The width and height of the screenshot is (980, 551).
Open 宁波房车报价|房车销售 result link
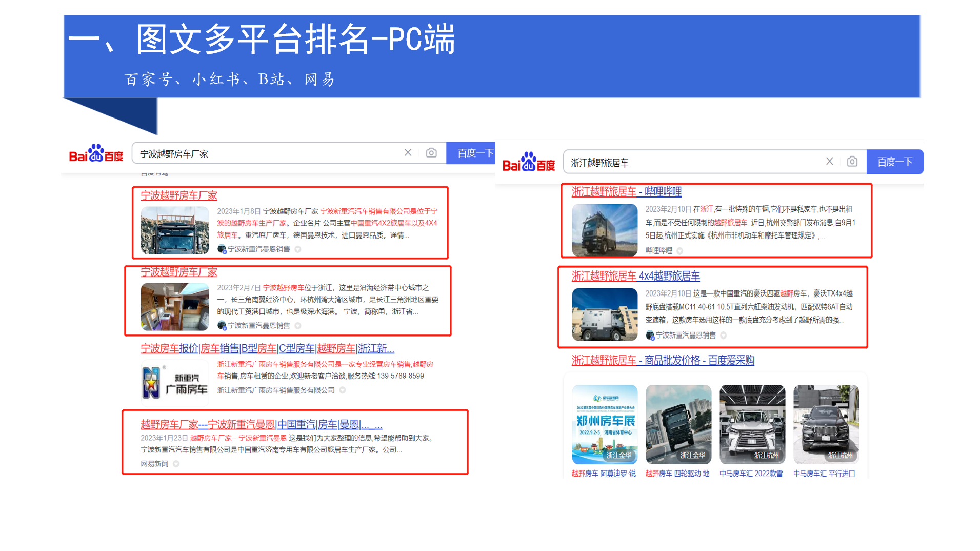[267, 348]
